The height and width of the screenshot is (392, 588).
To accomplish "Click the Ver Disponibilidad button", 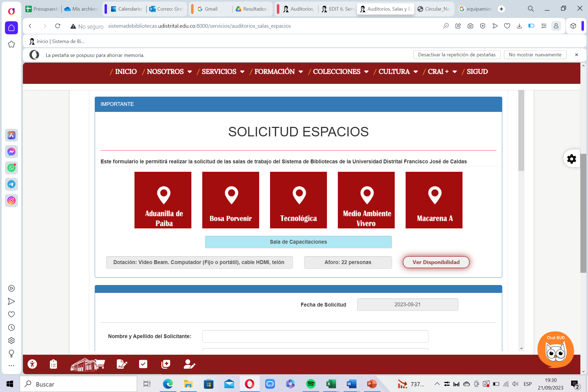I will [x=436, y=262].
